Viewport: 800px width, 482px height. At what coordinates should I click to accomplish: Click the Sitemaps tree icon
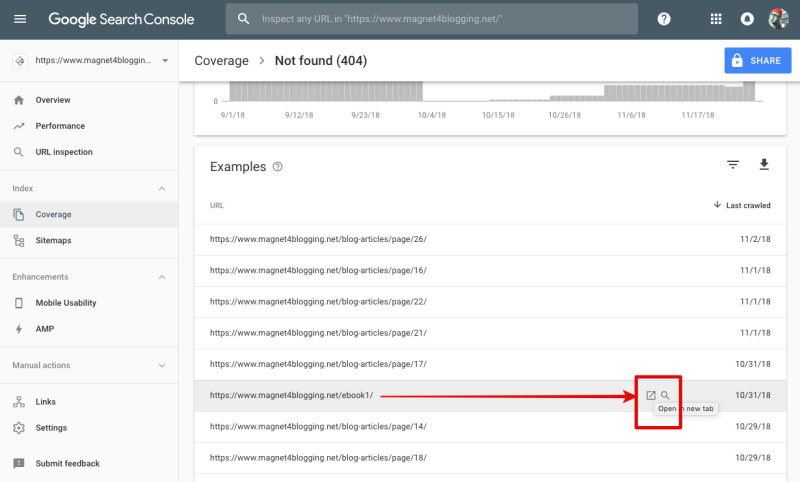(x=19, y=241)
